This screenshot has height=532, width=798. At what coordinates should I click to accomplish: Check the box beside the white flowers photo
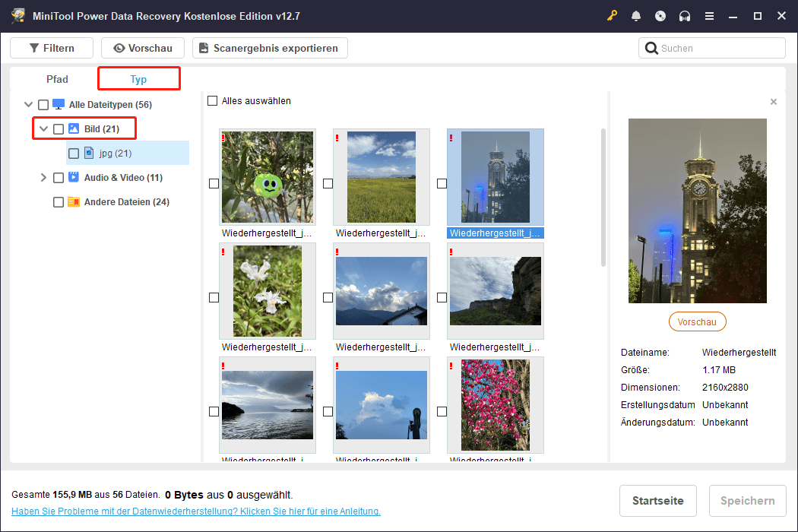click(214, 297)
